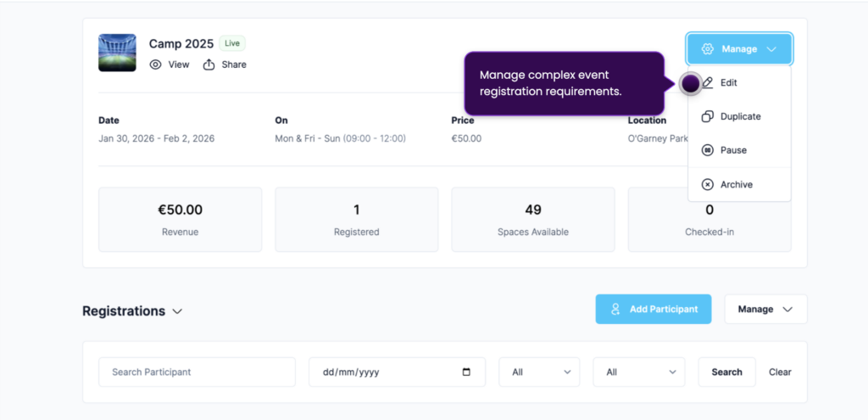Click the Add Participant button

click(x=654, y=309)
